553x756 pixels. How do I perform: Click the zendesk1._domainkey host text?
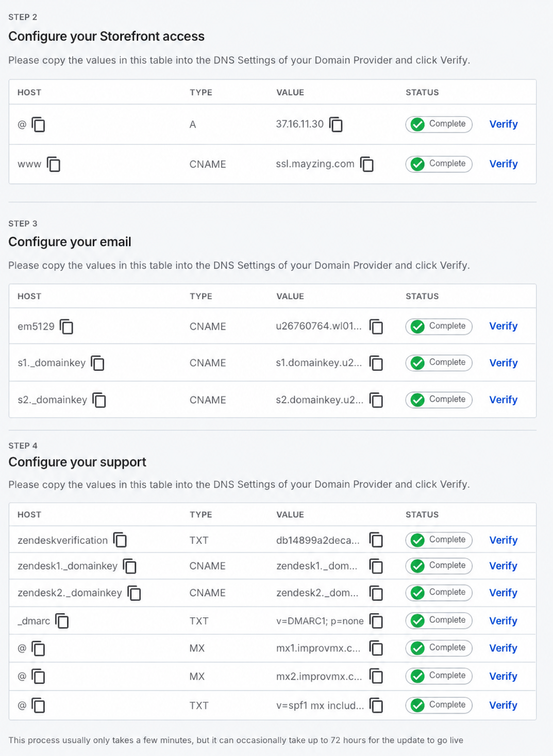68,566
